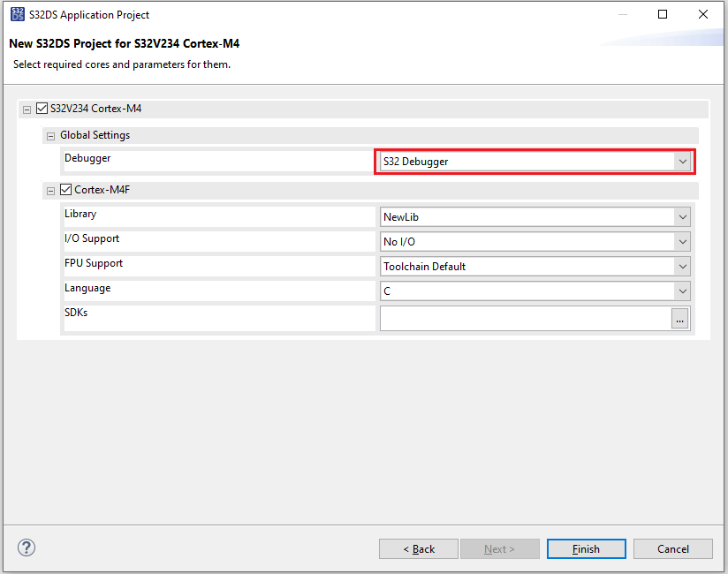
Task: Maximize the S32DS Application Project window
Action: pos(663,14)
